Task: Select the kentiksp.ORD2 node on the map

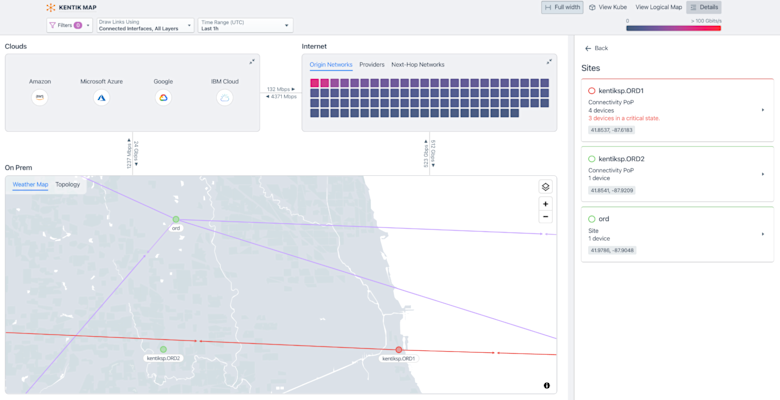Action: 163,349
